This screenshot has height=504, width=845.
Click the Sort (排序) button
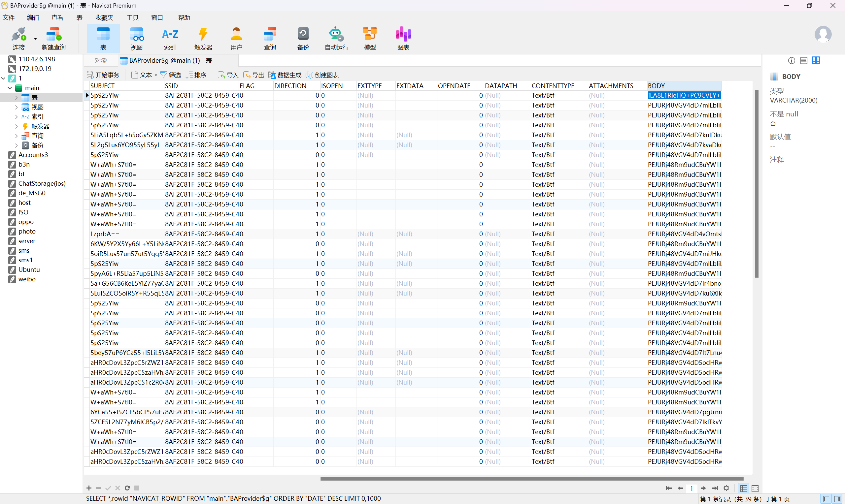196,75
